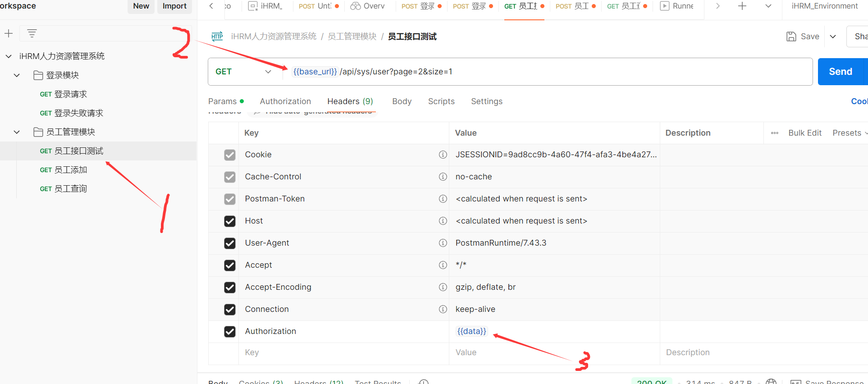Collapse the iHRM人力资源管理系统 collection
The image size is (868, 384).
click(x=9, y=56)
